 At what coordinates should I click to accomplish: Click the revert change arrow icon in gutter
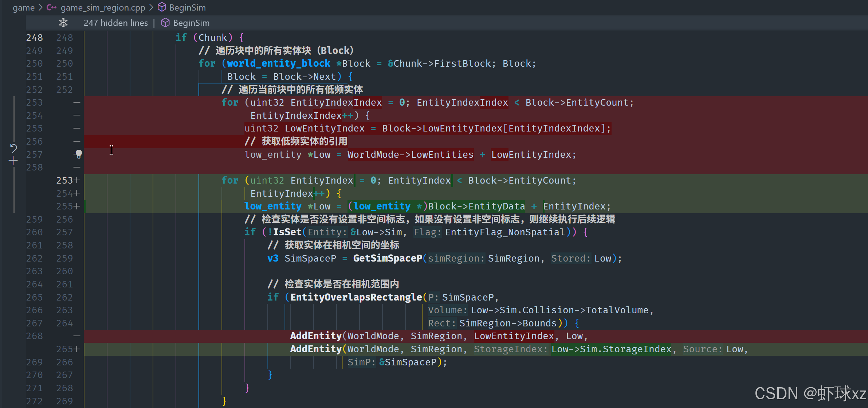click(13, 148)
